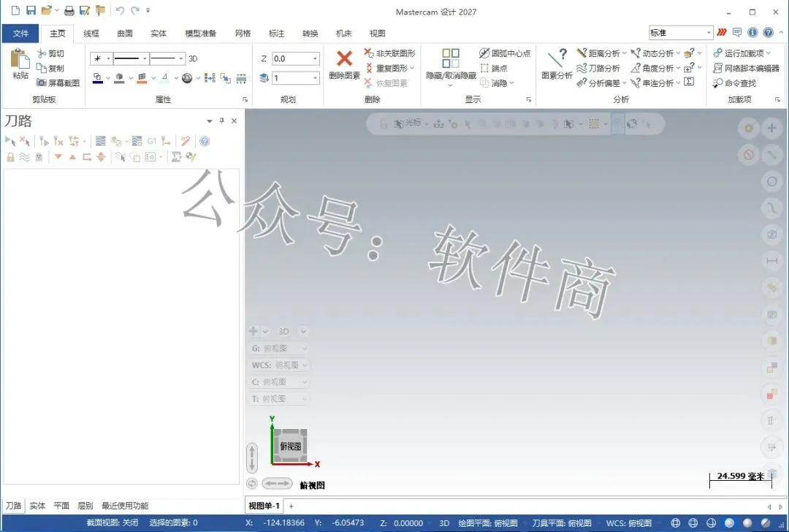Click the wireframe color swatch with dark blue bar
The image size is (789, 532).
tap(98, 78)
